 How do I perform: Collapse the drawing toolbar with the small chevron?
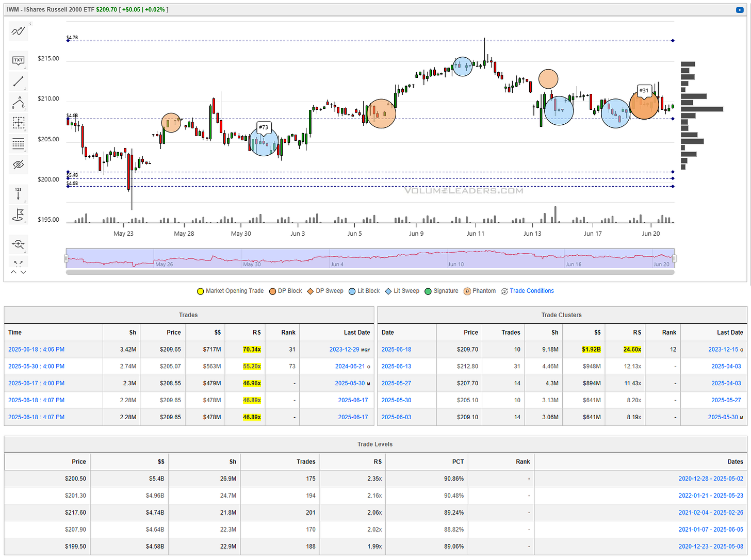tap(30, 24)
